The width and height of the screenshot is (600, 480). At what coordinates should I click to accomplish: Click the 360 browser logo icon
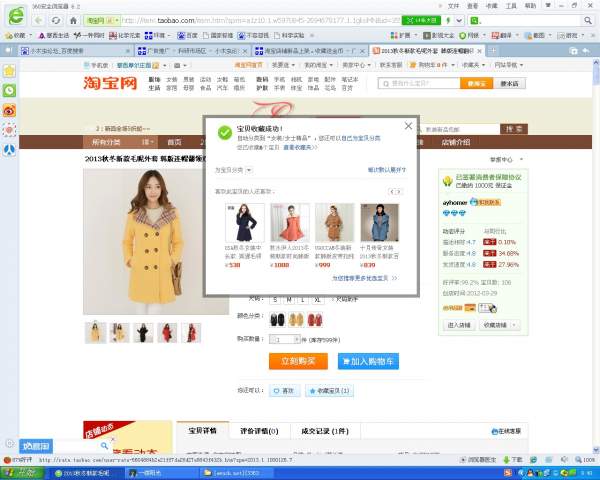point(16,16)
